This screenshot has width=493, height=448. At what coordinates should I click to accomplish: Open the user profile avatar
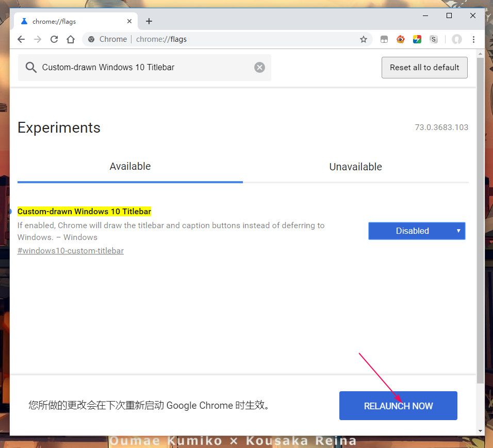tap(457, 39)
